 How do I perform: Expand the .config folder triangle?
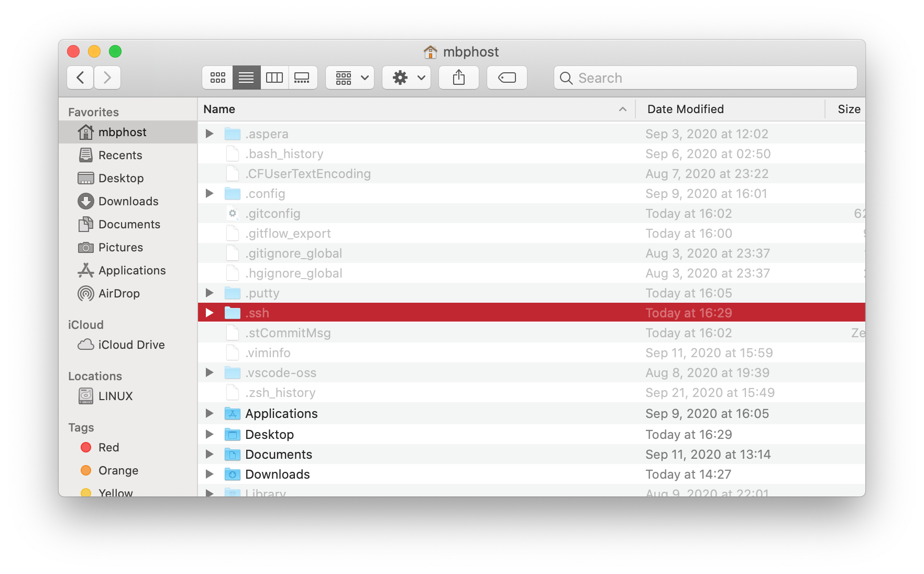pos(210,193)
